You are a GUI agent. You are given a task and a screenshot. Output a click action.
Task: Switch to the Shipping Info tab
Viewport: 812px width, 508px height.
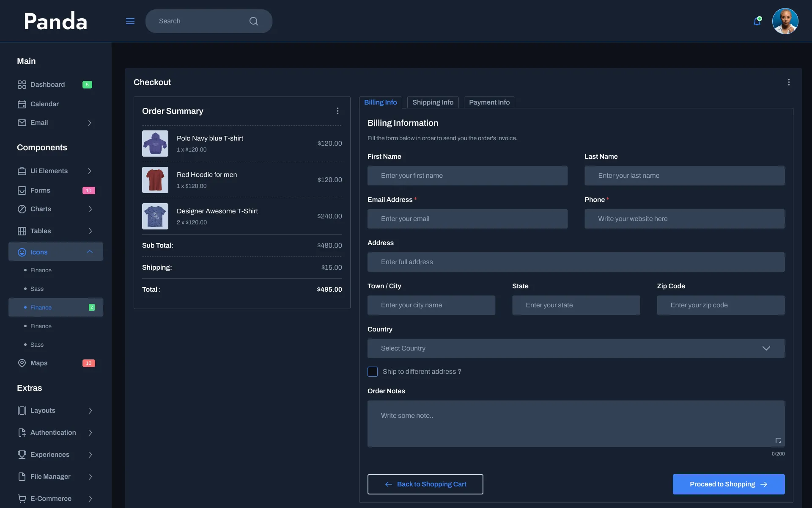[x=432, y=102]
